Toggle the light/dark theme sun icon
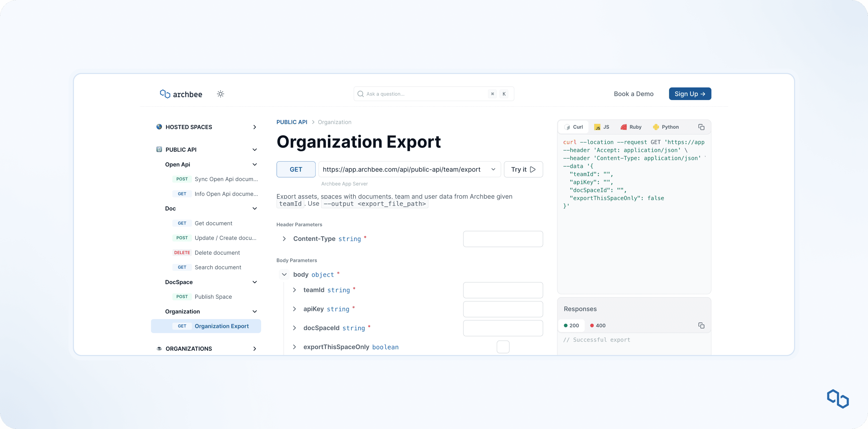Screen dimensions: 868x429 point(220,94)
